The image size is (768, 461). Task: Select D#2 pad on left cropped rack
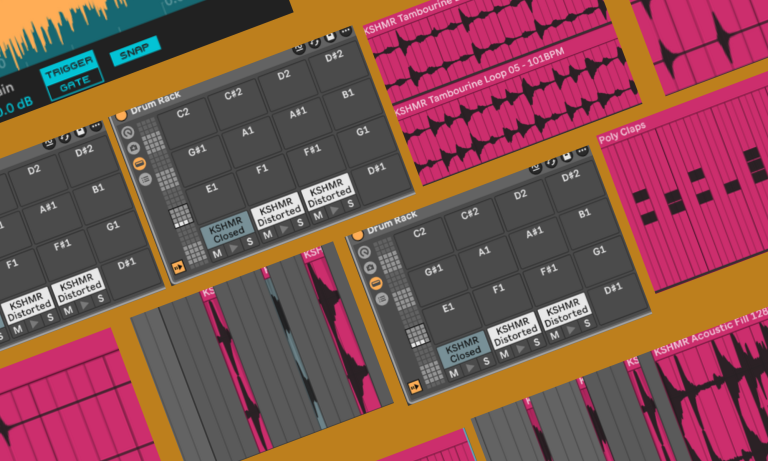pyautogui.click(x=88, y=159)
